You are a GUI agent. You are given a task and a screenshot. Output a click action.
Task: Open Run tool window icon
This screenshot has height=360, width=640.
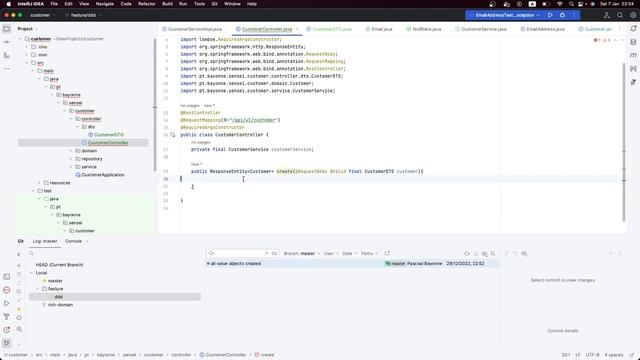coord(7,304)
